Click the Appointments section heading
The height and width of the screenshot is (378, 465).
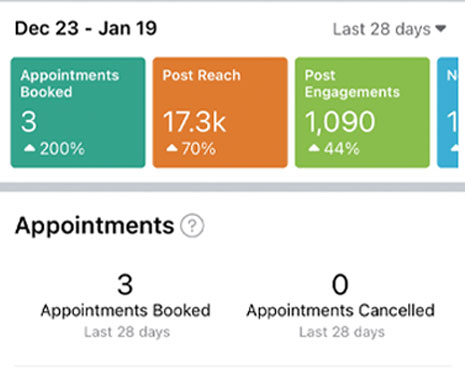click(x=95, y=226)
